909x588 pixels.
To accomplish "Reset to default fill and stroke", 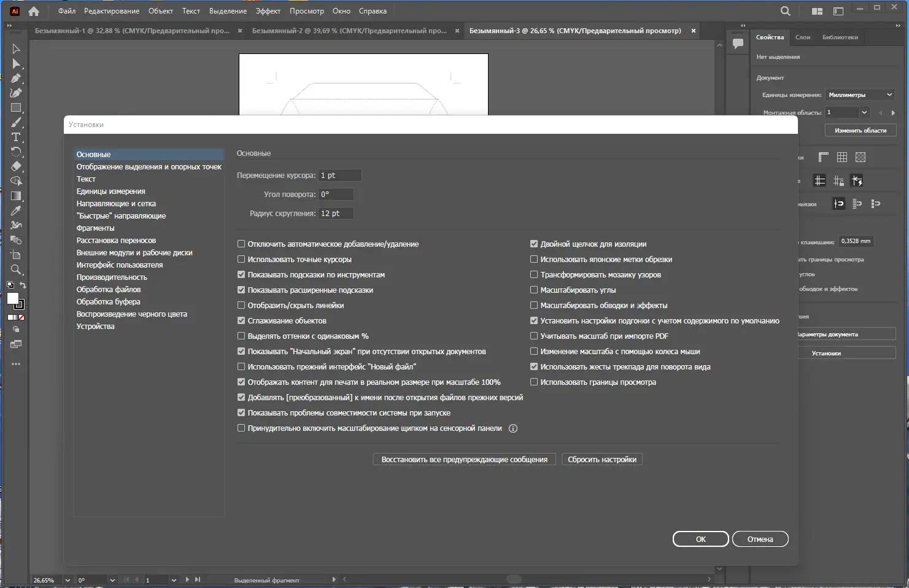I will pos(10,285).
